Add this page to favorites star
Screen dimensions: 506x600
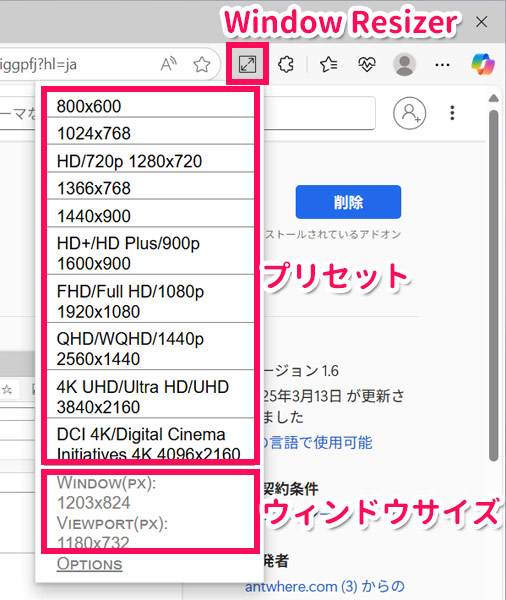coord(202,64)
